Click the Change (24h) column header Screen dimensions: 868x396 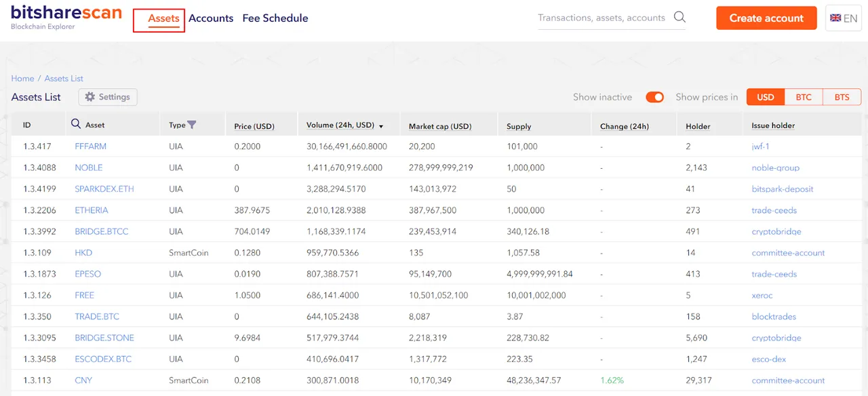624,126
